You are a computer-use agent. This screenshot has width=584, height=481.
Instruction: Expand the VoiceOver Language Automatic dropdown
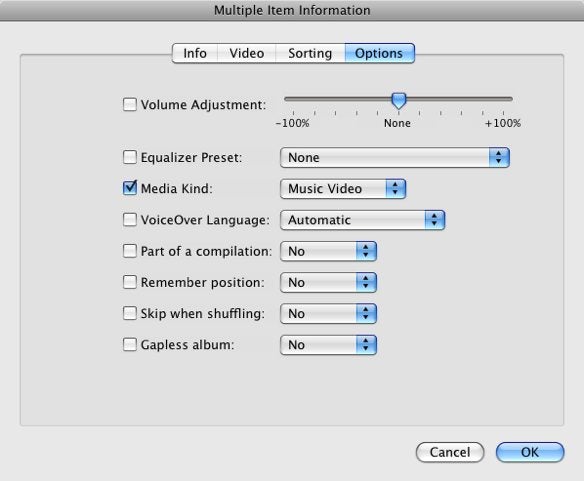(x=362, y=220)
